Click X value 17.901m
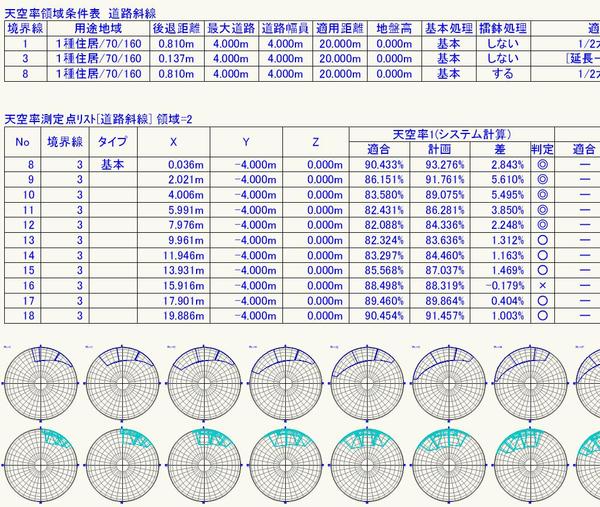This screenshot has height=507, width=600. [183, 301]
